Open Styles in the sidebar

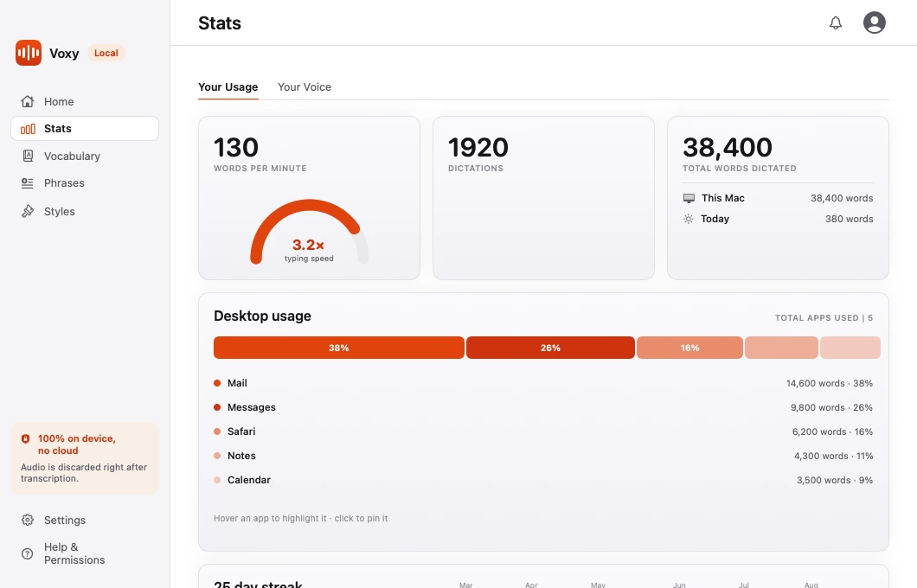click(x=85, y=211)
